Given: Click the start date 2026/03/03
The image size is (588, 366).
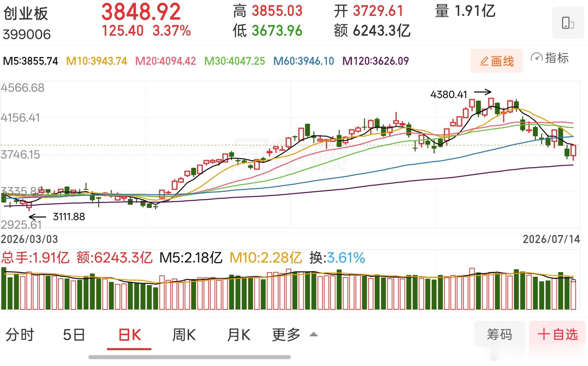Looking at the screenshot, I should (29, 239).
